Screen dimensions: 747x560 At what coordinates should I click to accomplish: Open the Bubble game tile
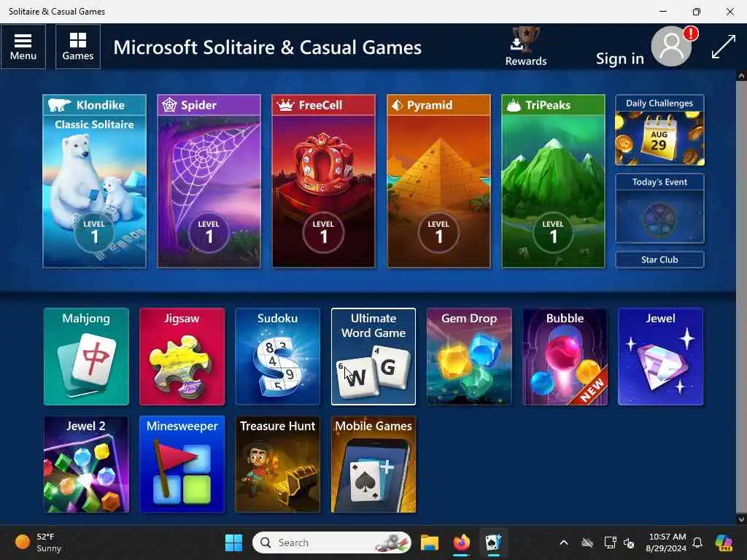click(565, 357)
